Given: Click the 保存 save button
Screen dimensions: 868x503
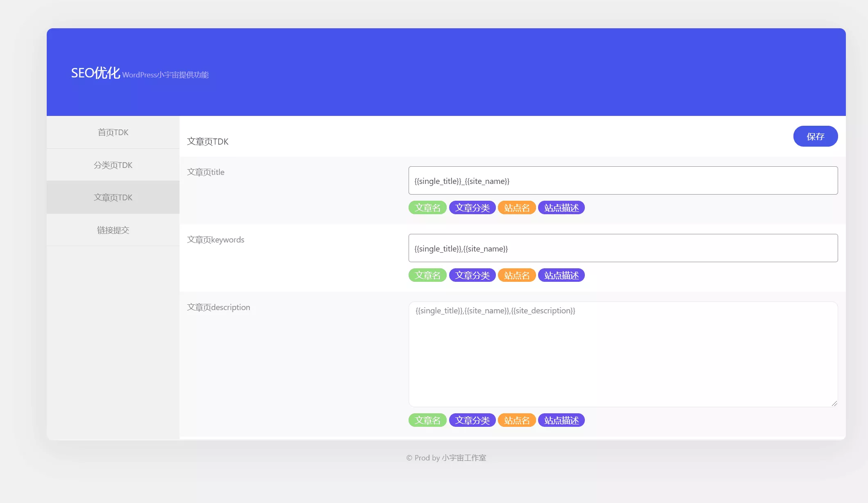Looking at the screenshot, I should pyautogui.click(x=815, y=136).
